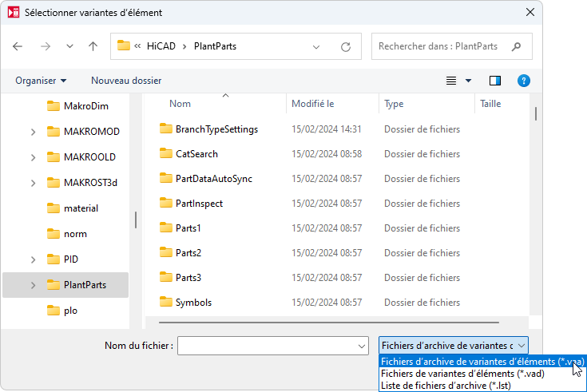Click the Back navigation arrow
Screen dimensions: 587x392
pos(18,46)
